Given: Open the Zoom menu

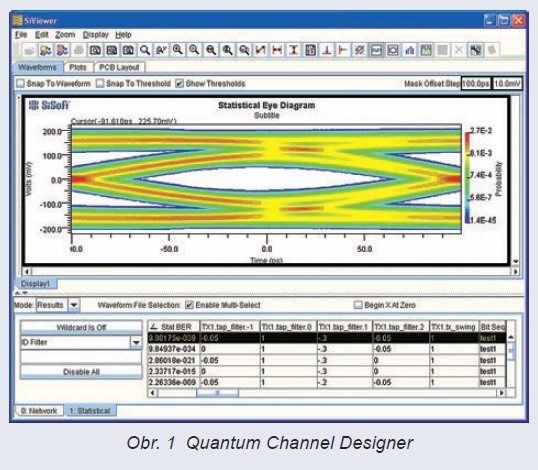Looking at the screenshot, I should click(65, 35).
